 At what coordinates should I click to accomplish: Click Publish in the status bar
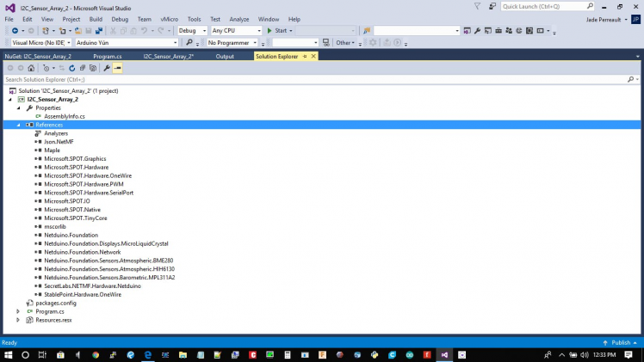pos(620,343)
